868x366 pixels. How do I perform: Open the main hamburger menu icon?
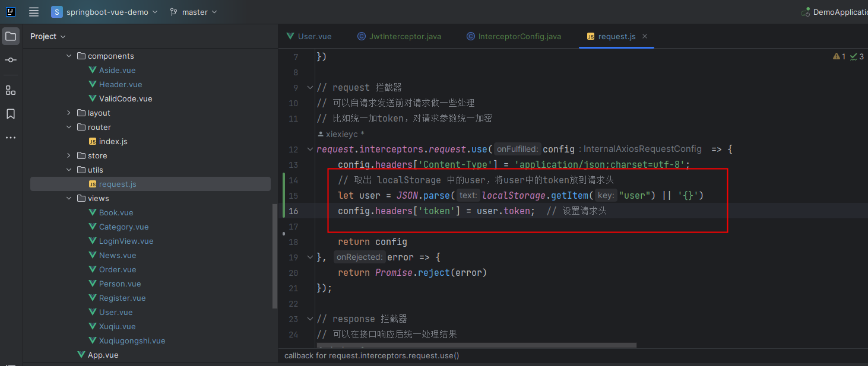click(x=34, y=11)
